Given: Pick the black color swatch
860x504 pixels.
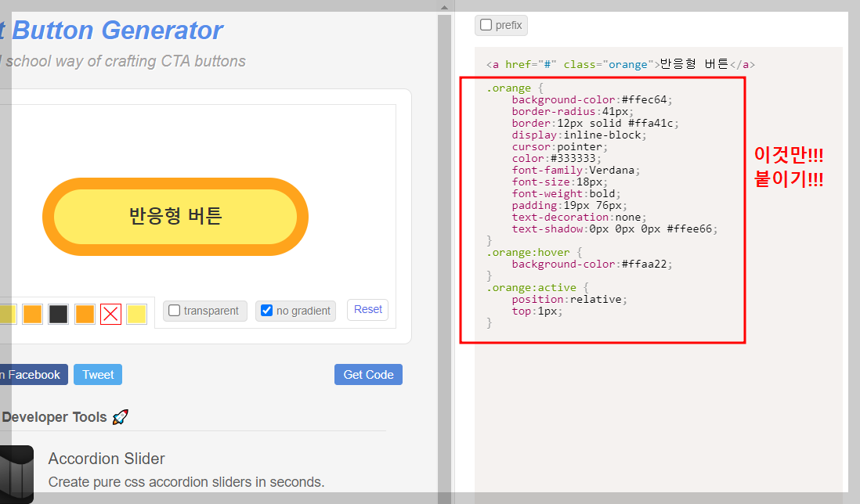Looking at the screenshot, I should click(58, 315).
